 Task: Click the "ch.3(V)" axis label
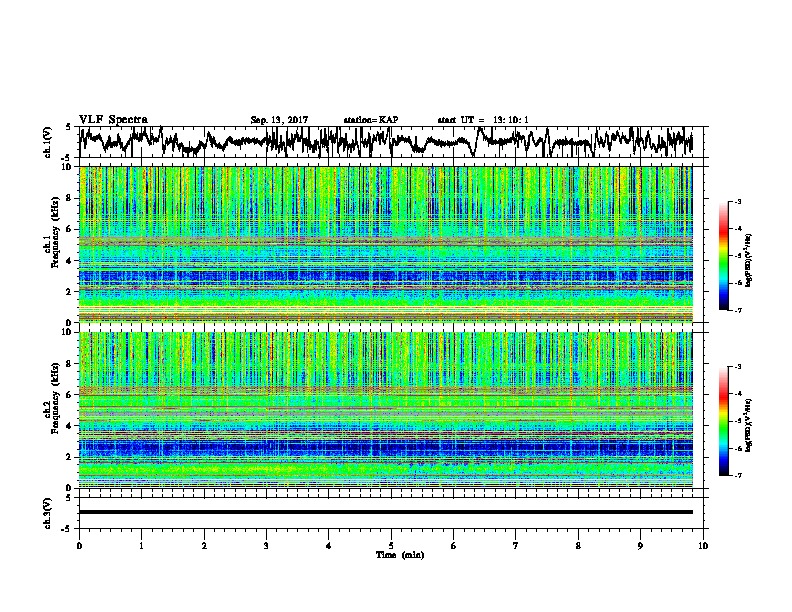pos(48,513)
